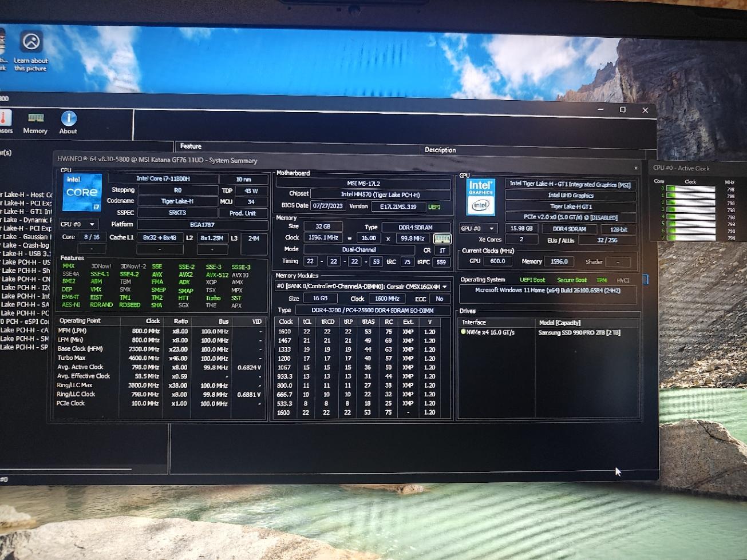Expand the memory module BANK 0 dropdown

tap(362, 287)
